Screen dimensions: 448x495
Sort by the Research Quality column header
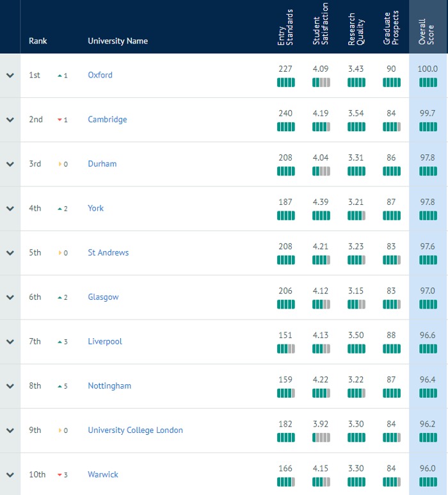(x=356, y=29)
